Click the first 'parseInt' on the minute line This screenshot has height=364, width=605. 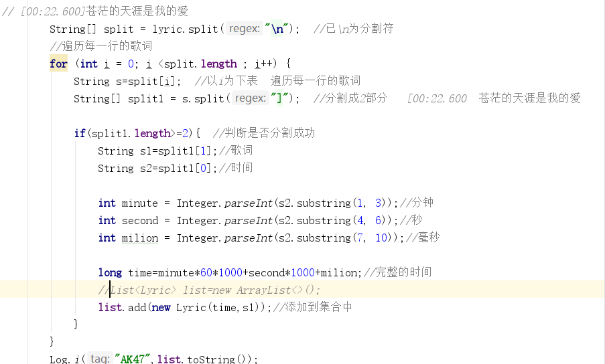(x=249, y=203)
